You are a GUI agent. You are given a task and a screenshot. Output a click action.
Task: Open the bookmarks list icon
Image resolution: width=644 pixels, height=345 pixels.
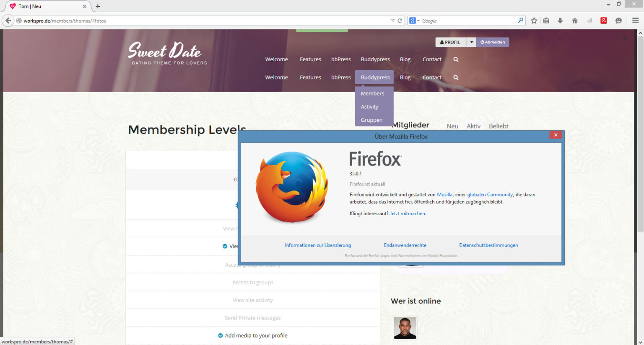coord(546,21)
